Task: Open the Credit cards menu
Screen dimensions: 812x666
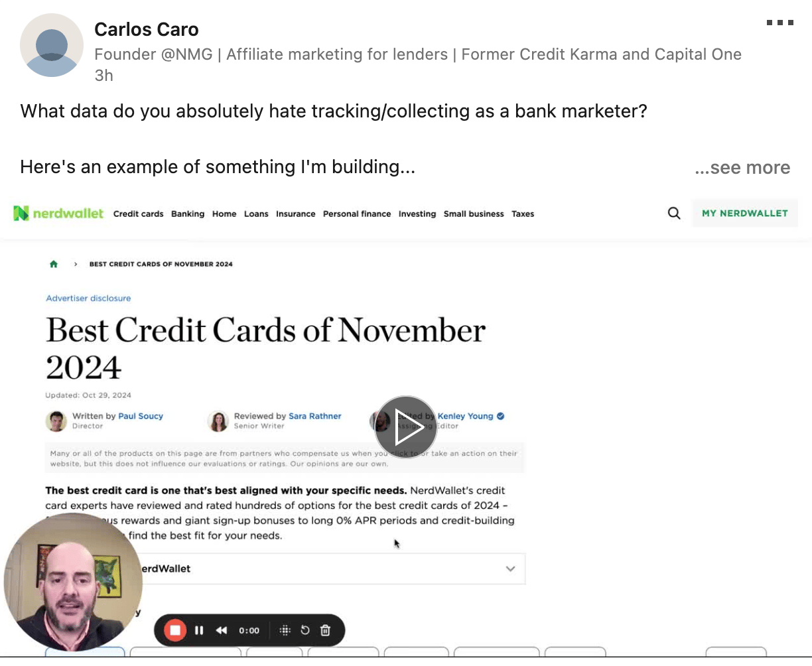Action: [x=138, y=214]
